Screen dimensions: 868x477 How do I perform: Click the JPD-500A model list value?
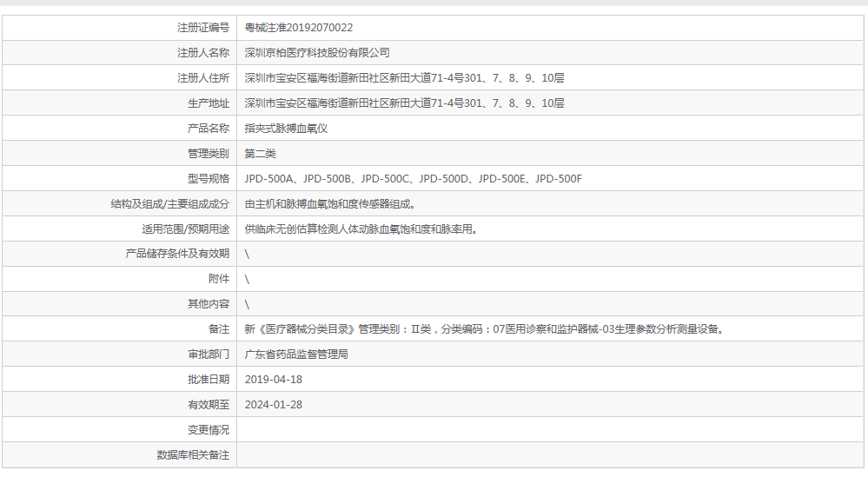[x=414, y=179]
